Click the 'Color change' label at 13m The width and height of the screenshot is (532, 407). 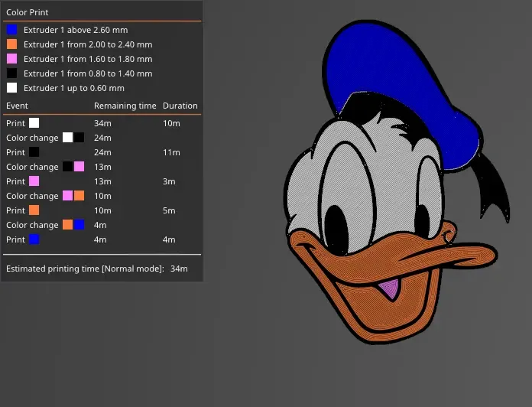(32, 167)
